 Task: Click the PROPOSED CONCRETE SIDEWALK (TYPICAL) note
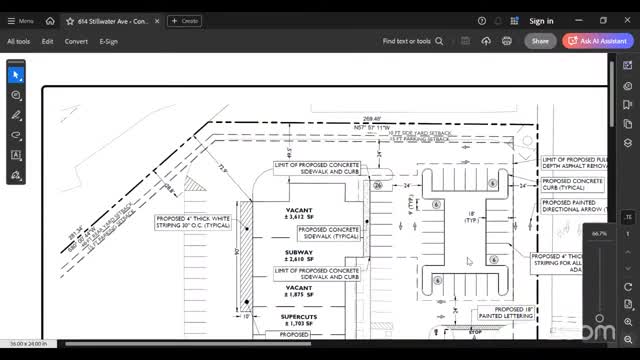329,233
